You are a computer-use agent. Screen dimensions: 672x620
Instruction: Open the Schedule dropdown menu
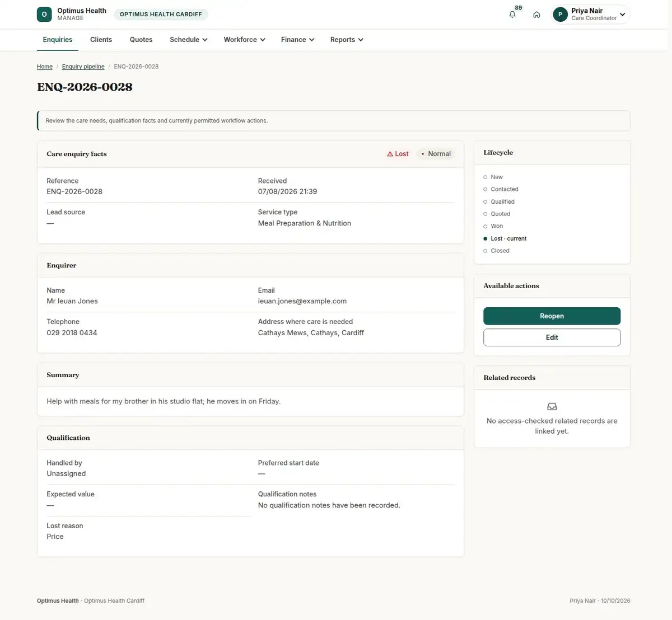(189, 40)
